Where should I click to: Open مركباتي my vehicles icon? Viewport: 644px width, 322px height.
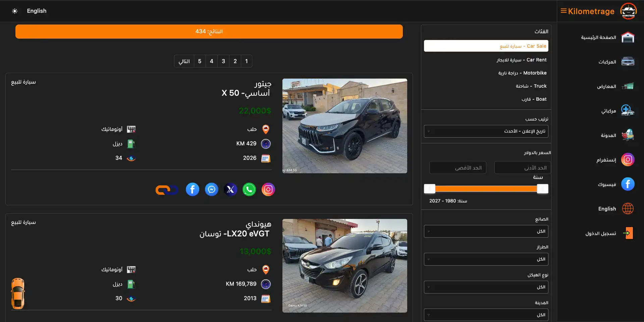tap(628, 110)
